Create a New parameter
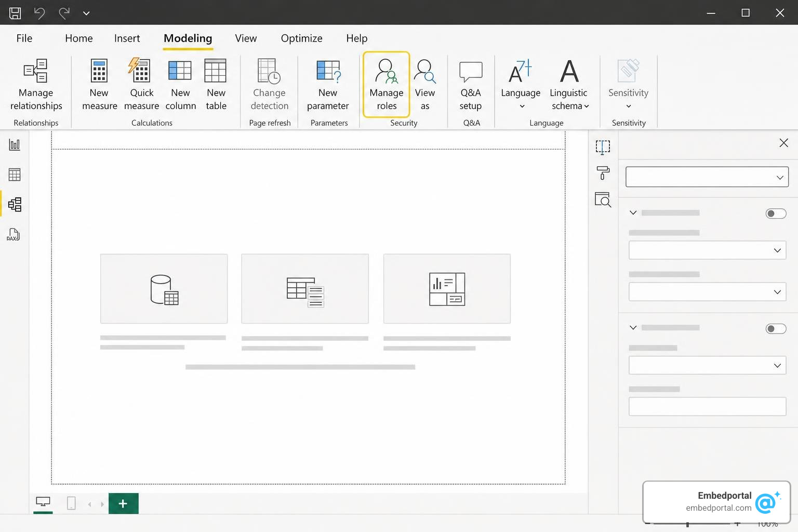 coord(328,85)
